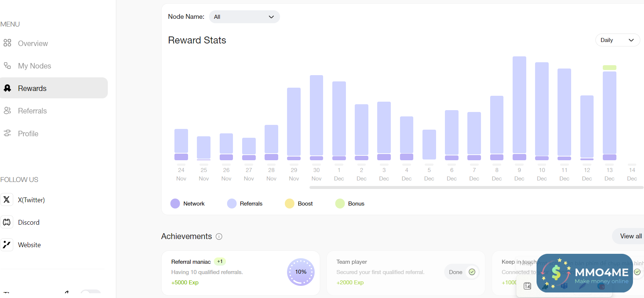Click the +1 badge next to Referral maniac

point(220,262)
